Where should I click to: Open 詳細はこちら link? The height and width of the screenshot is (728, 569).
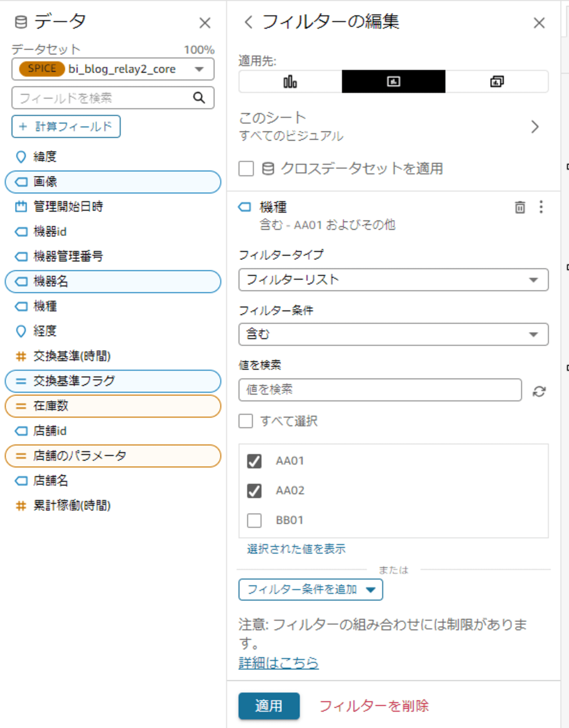tap(278, 662)
